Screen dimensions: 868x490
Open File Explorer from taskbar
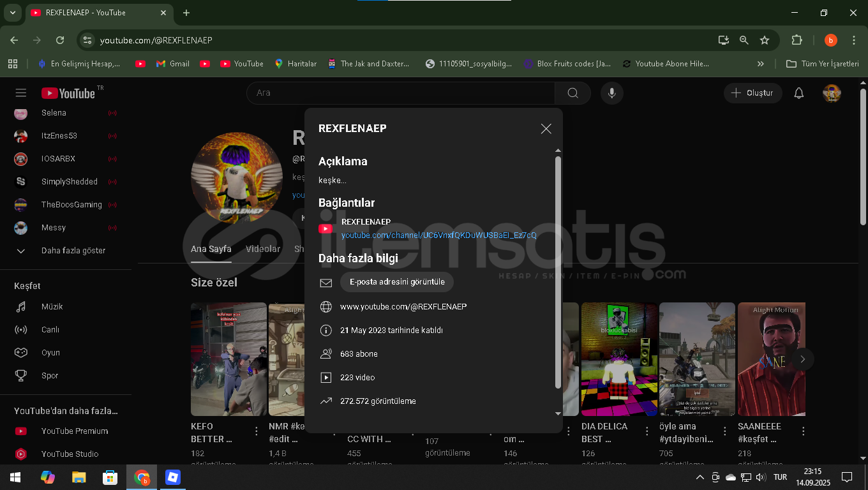point(79,477)
